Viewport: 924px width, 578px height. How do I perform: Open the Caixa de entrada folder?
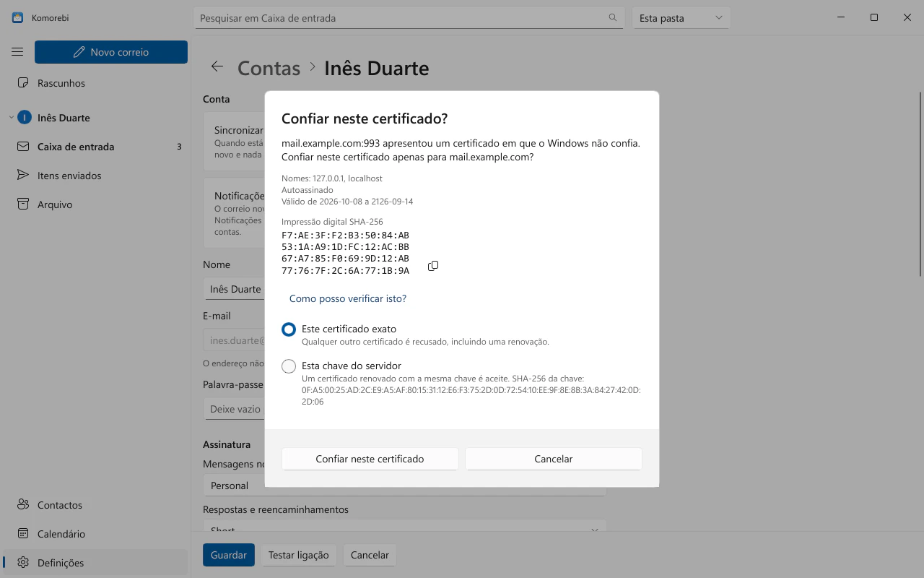coord(95,147)
